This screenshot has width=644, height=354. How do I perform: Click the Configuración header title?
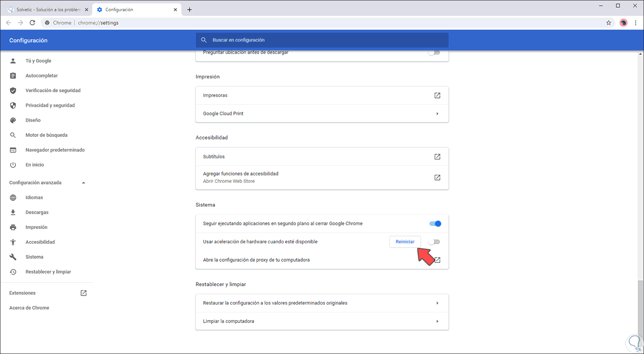[28, 40]
